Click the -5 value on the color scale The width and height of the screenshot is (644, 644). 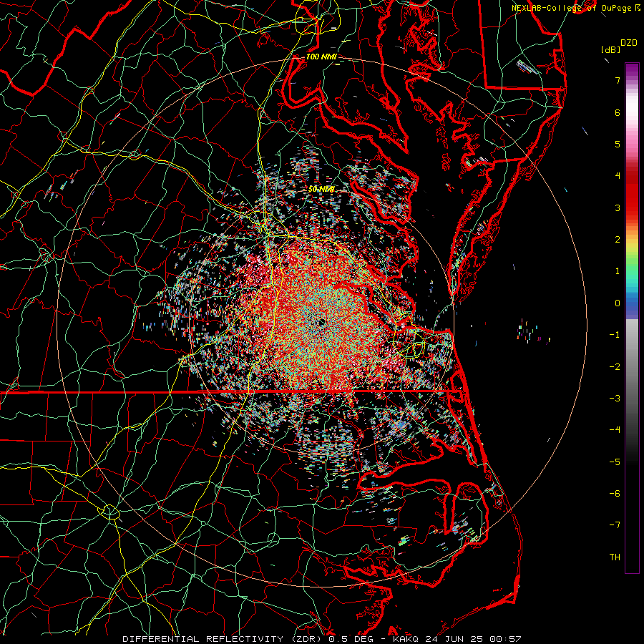pyautogui.click(x=615, y=462)
